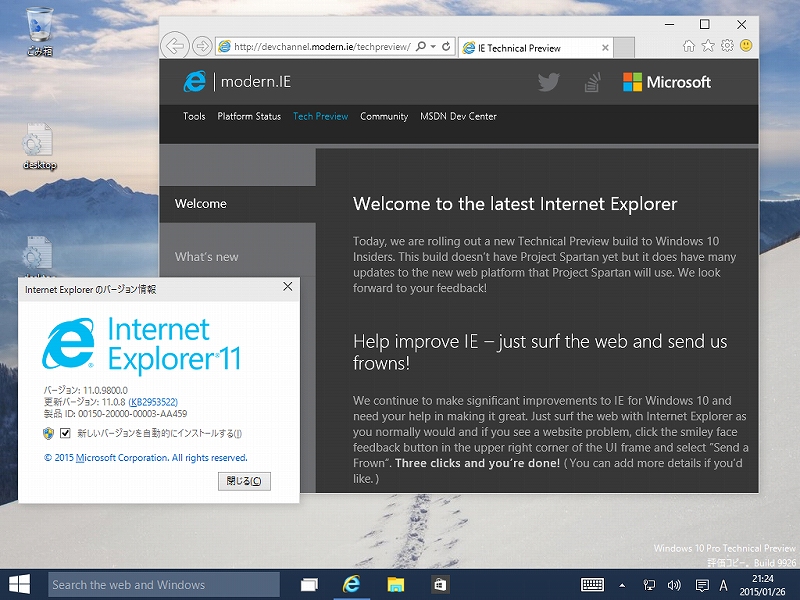This screenshot has width=800, height=600.
Task: Select the IE Technical Preview tab
Action: click(x=536, y=48)
